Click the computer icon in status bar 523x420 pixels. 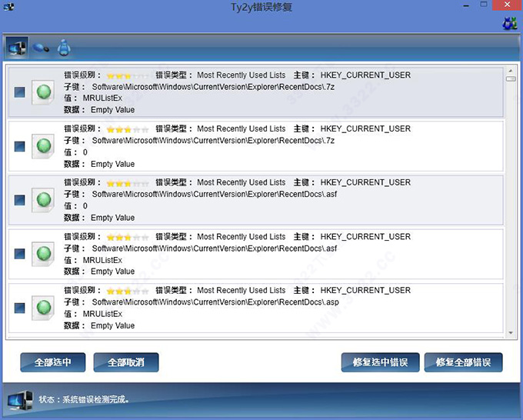(x=20, y=400)
